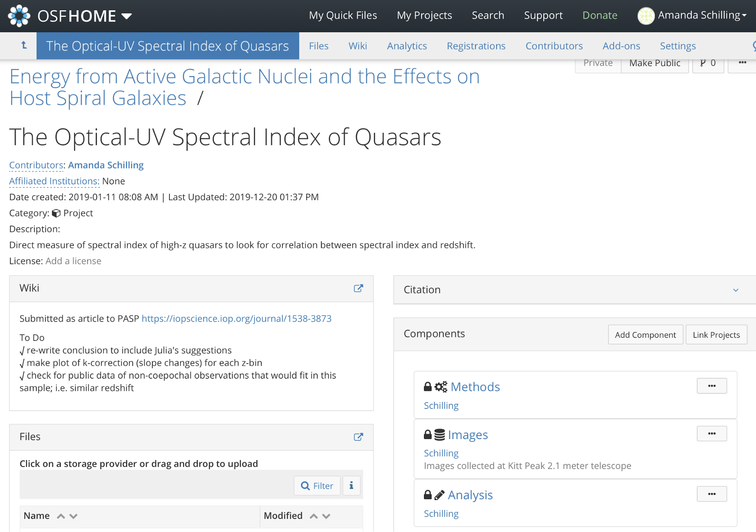
Task: Open the Registrations tab
Action: (x=476, y=46)
